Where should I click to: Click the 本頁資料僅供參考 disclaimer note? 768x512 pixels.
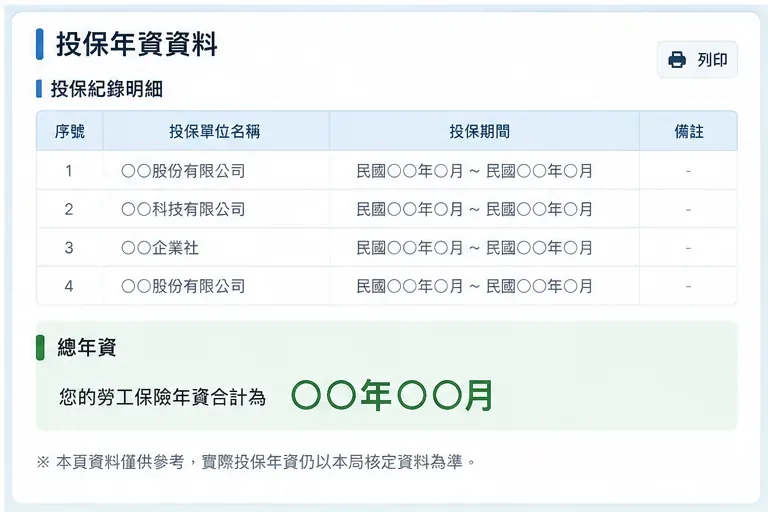coord(256,462)
